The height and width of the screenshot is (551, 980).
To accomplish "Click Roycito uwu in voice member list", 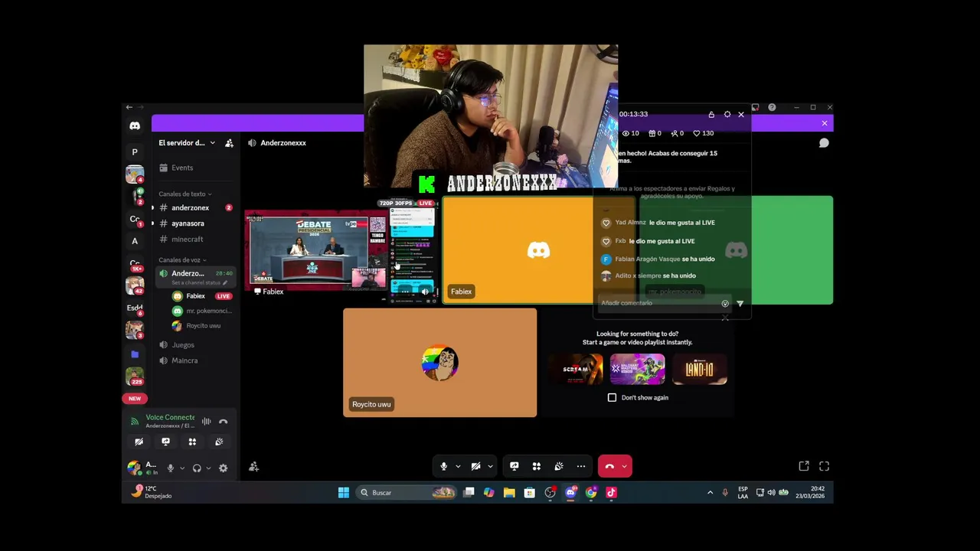I will [x=202, y=326].
